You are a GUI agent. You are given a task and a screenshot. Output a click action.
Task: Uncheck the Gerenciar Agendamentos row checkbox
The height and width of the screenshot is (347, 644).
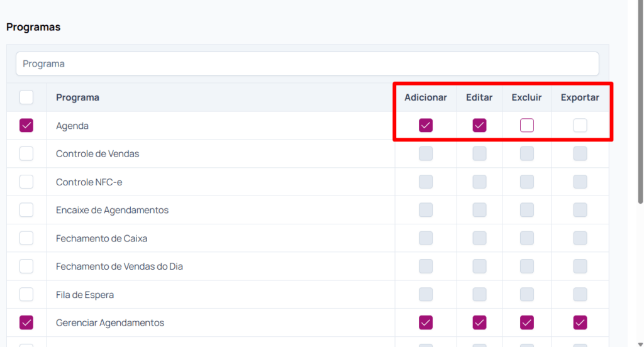point(26,322)
